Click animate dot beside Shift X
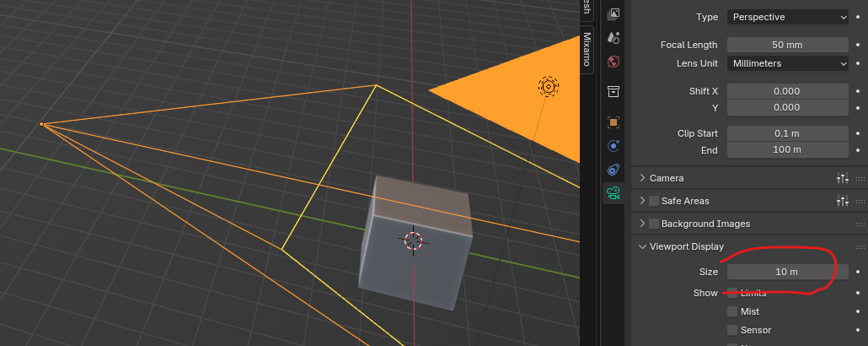Screen dimensions: 868x346 (x=858, y=91)
